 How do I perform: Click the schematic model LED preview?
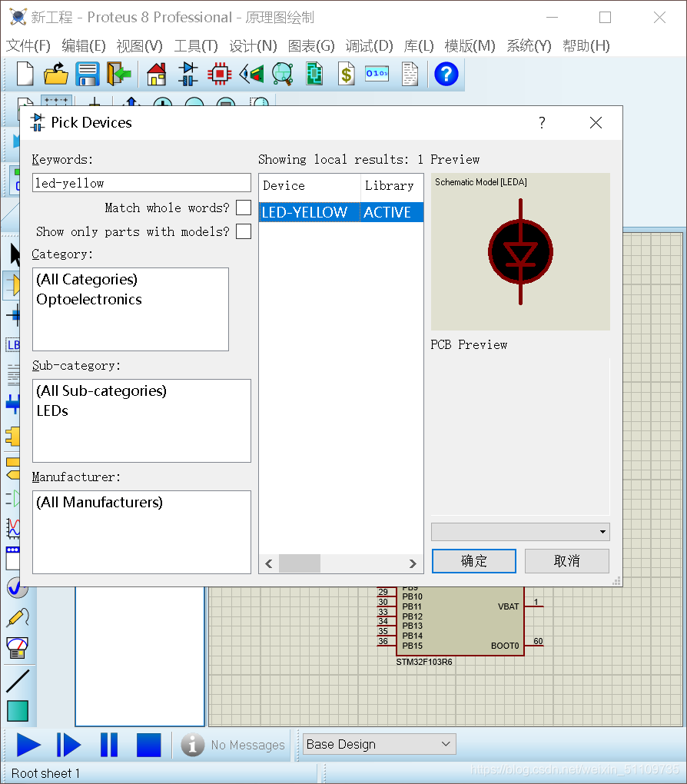pos(520,251)
